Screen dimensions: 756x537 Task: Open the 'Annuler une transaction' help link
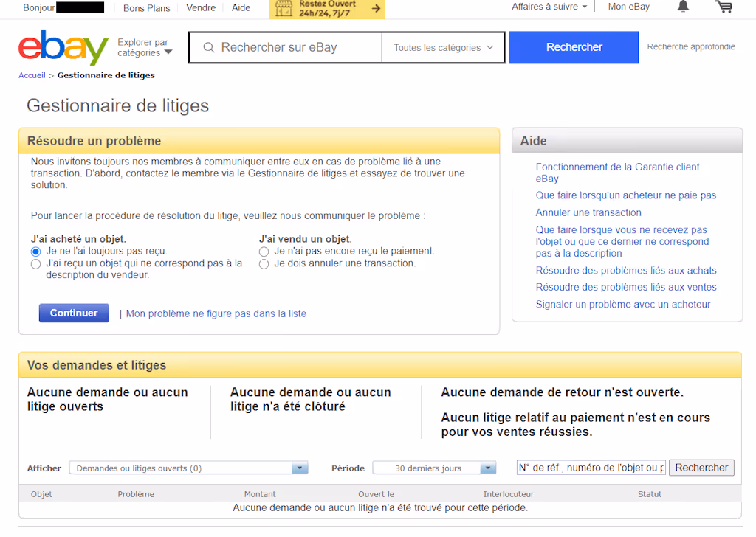pyautogui.click(x=588, y=212)
